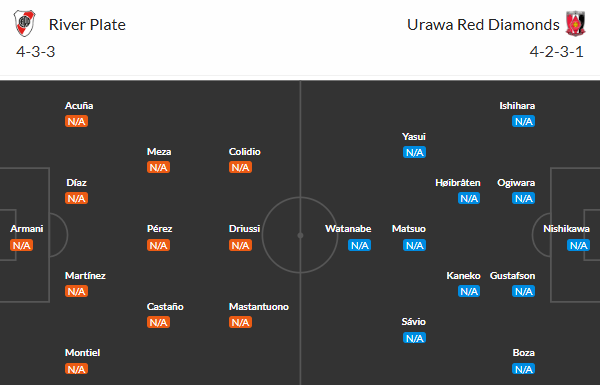Click Castaño's orange rating badge
Image resolution: width=600 pixels, height=385 pixels.
(158, 323)
